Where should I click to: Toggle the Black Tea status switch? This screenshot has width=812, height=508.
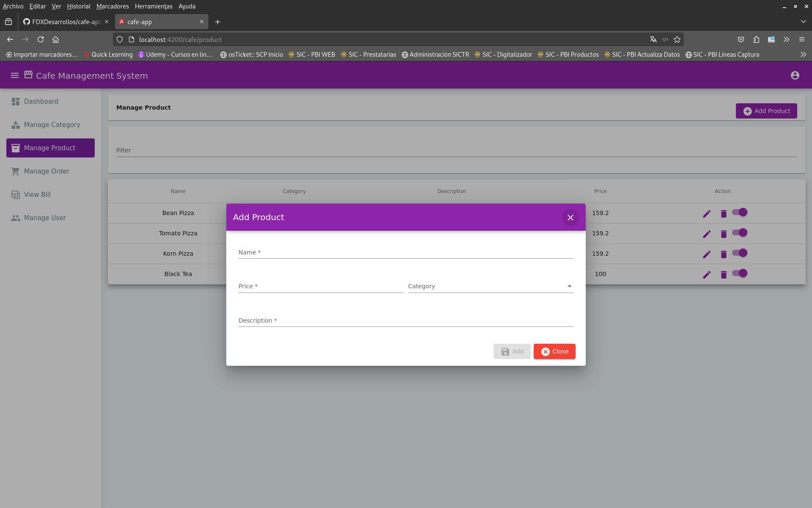click(x=740, y=273)
